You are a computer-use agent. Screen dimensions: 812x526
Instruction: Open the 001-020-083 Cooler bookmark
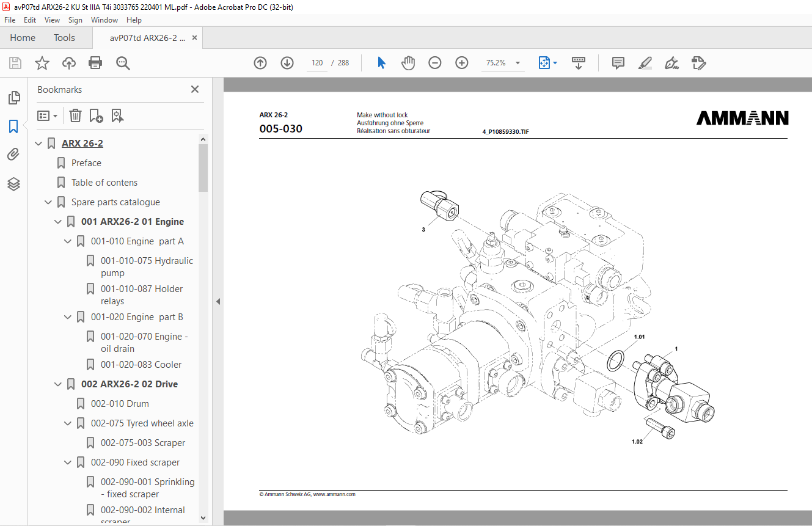[141, 365]
